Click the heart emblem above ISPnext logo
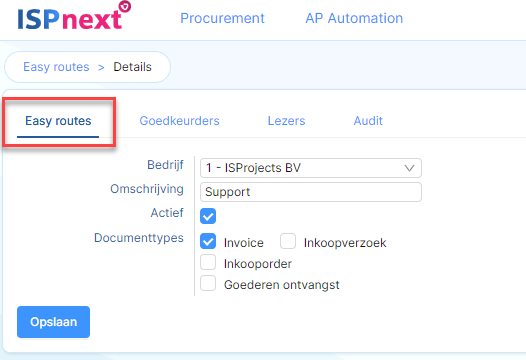Viewport: 526px width, 360px height. pos(125,6)
